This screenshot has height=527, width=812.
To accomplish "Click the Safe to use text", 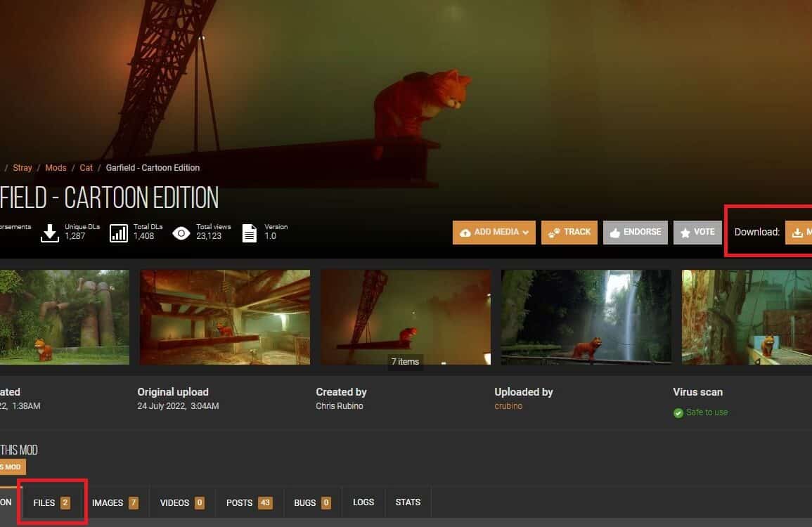I will [707, 412].
